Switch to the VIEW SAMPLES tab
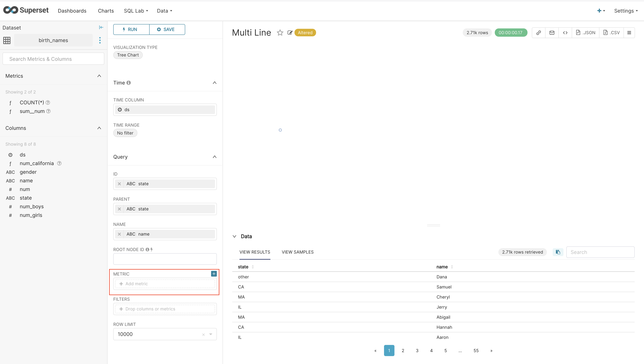The image size is (644, 364). (x=298, y=252)
